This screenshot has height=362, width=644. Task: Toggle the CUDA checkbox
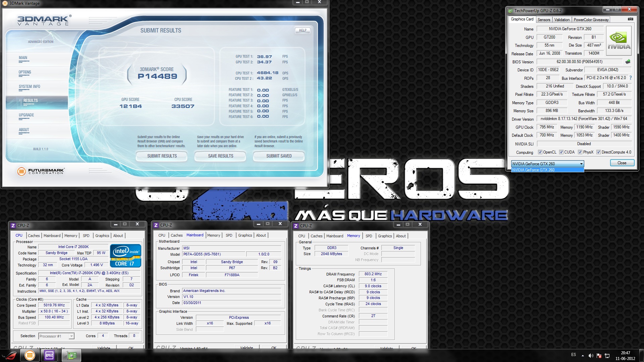tap(561, 152)
